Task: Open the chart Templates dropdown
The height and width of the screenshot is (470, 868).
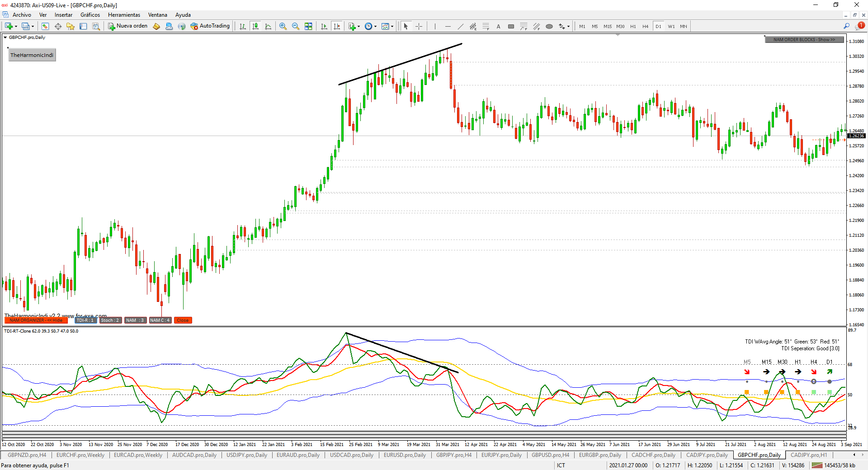Action: point(392,26)
